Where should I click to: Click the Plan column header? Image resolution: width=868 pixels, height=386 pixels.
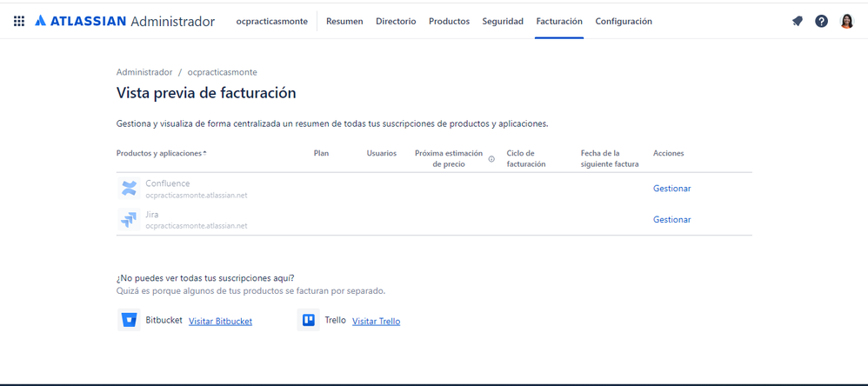tap(321, 153)
